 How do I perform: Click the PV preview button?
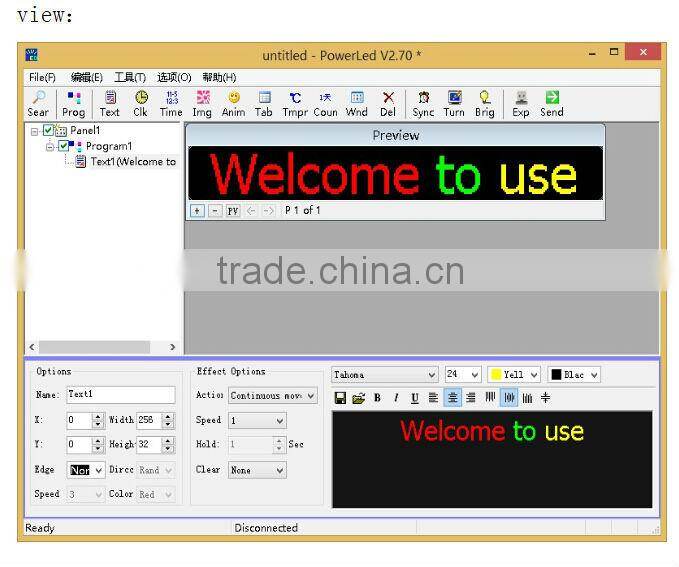coord(232,211)
